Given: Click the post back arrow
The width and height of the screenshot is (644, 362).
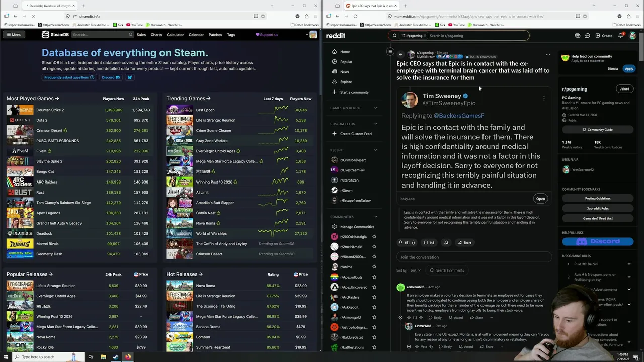Looking at the screenshot, I should [x=400, y=55].
